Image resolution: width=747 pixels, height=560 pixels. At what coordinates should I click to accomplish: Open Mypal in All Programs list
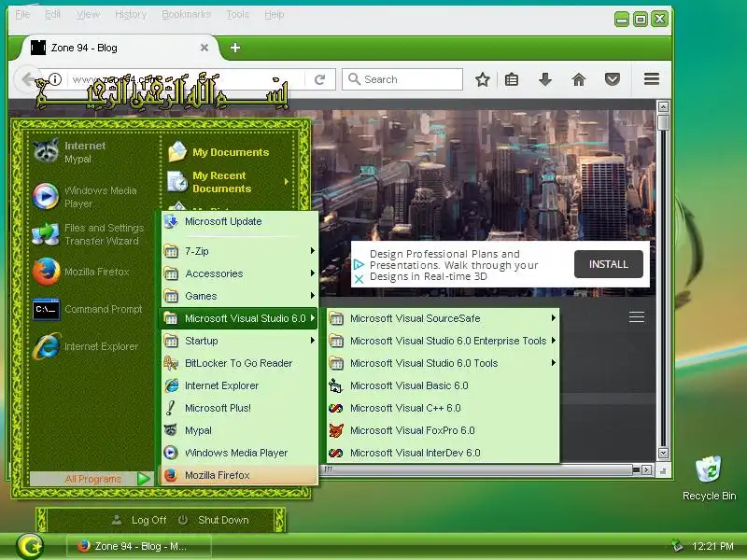[x=239, y=430]
